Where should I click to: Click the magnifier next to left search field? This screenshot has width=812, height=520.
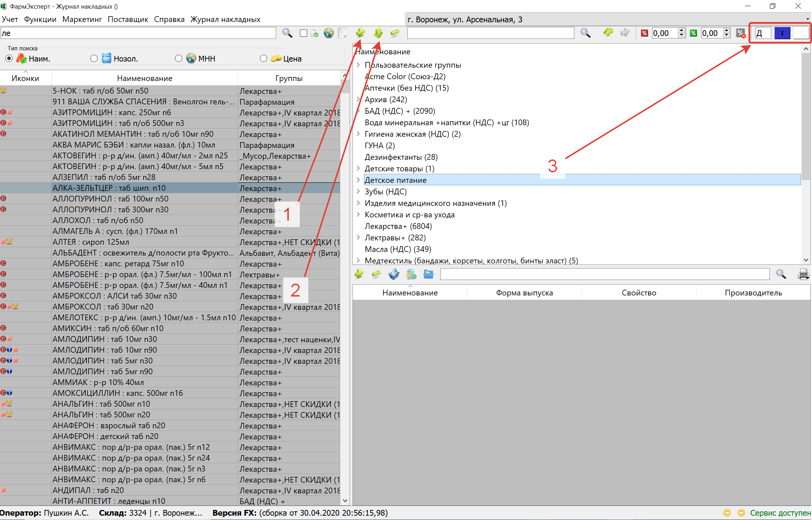pos(287,33)
